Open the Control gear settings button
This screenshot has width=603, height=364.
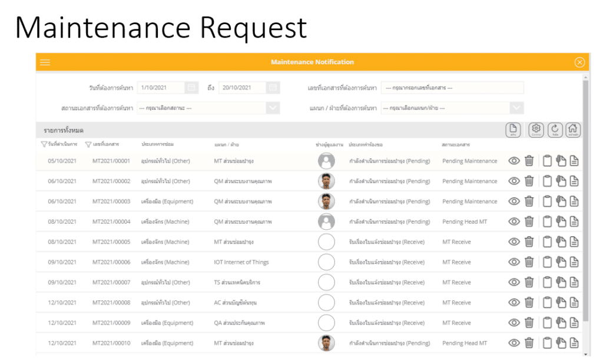[536, 130]
